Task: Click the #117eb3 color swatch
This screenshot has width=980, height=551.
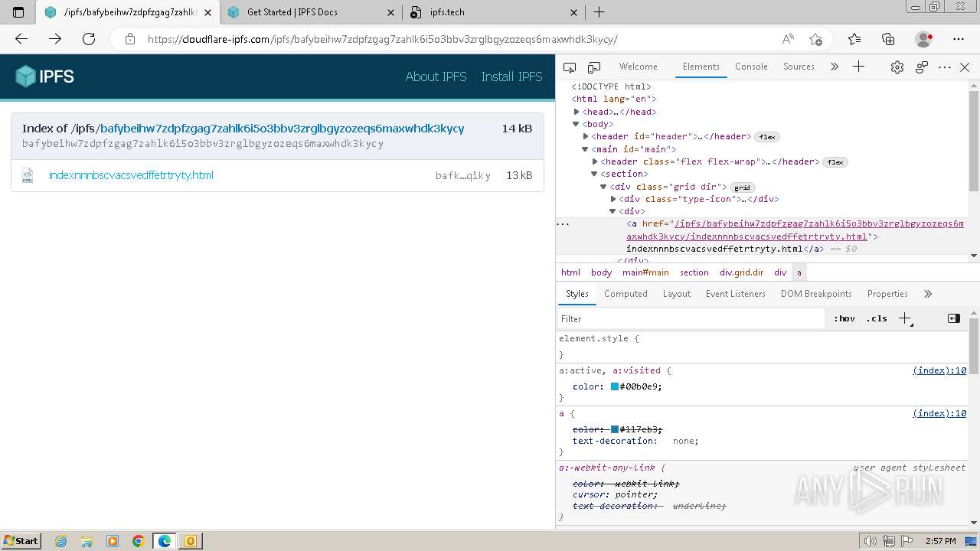Action: [x=614, y=429]
